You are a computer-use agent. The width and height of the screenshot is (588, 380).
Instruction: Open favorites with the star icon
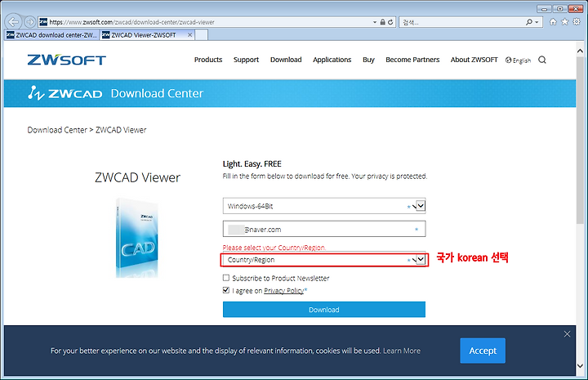[x=565, y=22]
